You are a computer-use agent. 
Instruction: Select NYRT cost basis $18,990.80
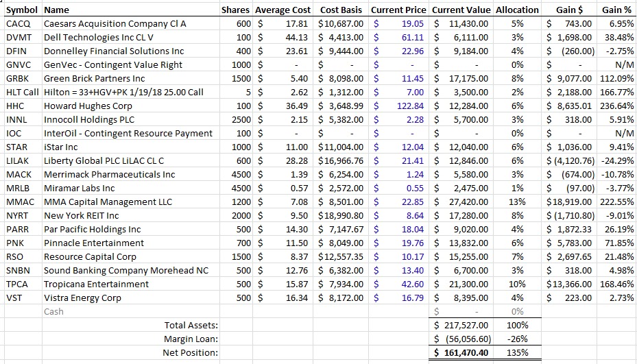(341, 216)
